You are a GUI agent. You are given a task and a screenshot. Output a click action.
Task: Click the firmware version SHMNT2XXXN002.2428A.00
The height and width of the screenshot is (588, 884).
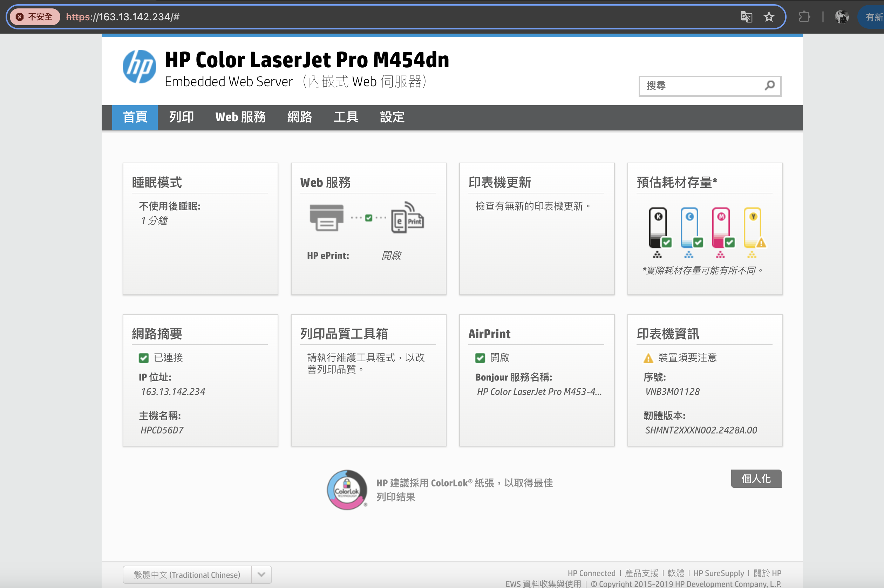coord(701,430)
